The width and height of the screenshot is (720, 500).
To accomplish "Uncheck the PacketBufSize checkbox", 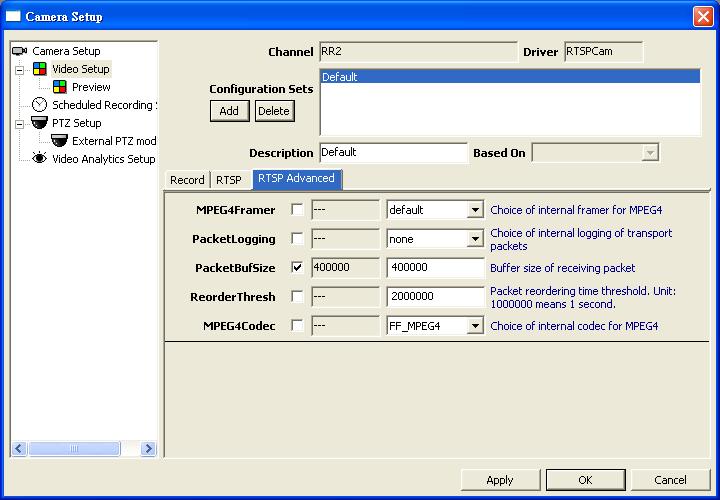I will (x=297, y=268).
